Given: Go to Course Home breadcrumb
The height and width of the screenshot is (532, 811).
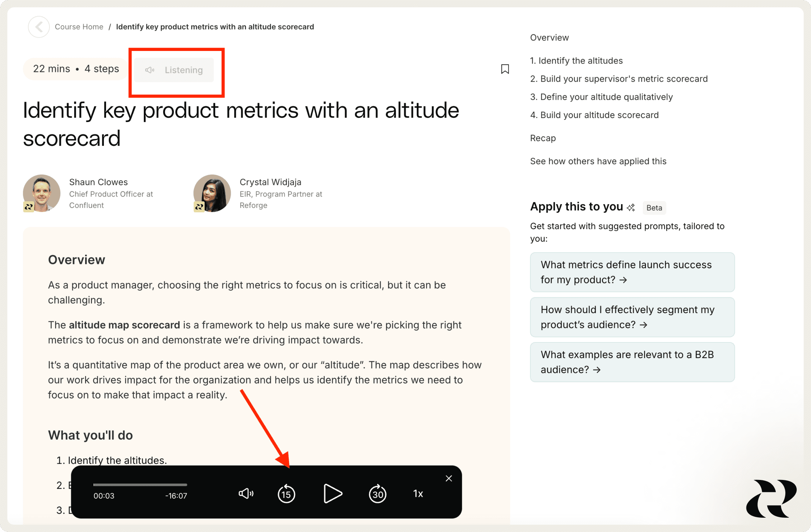Looking at the screenshot, I should [x=79, y=27].
